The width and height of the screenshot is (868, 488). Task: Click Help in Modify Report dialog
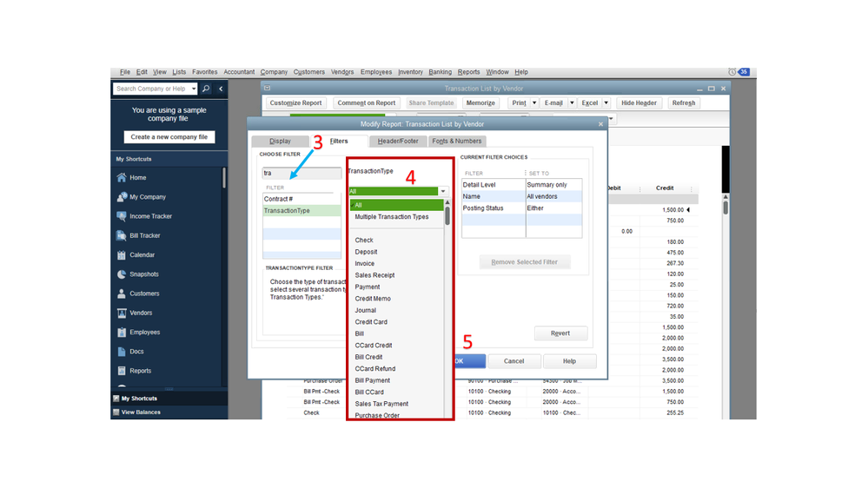570,361
